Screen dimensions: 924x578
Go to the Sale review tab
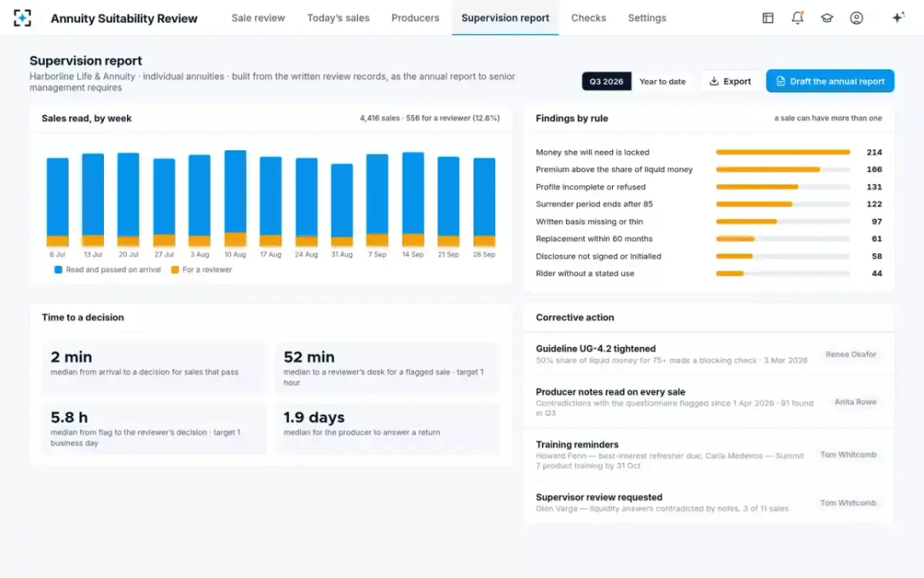(x=258, y=18)
